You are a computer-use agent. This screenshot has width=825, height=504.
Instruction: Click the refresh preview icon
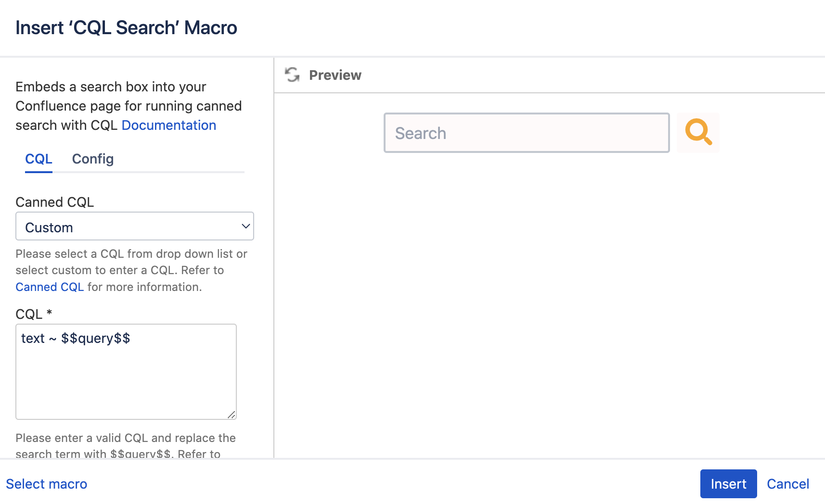tap(292, 75)
